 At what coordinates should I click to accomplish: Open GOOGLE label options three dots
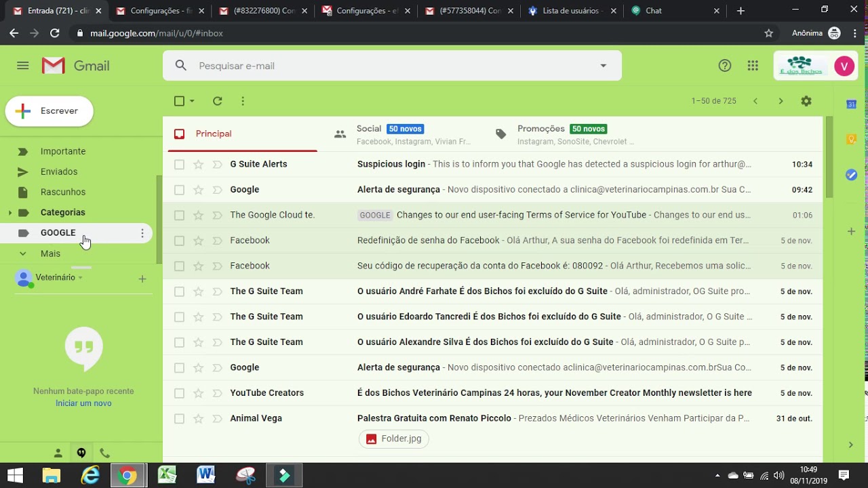pos(142,233)
